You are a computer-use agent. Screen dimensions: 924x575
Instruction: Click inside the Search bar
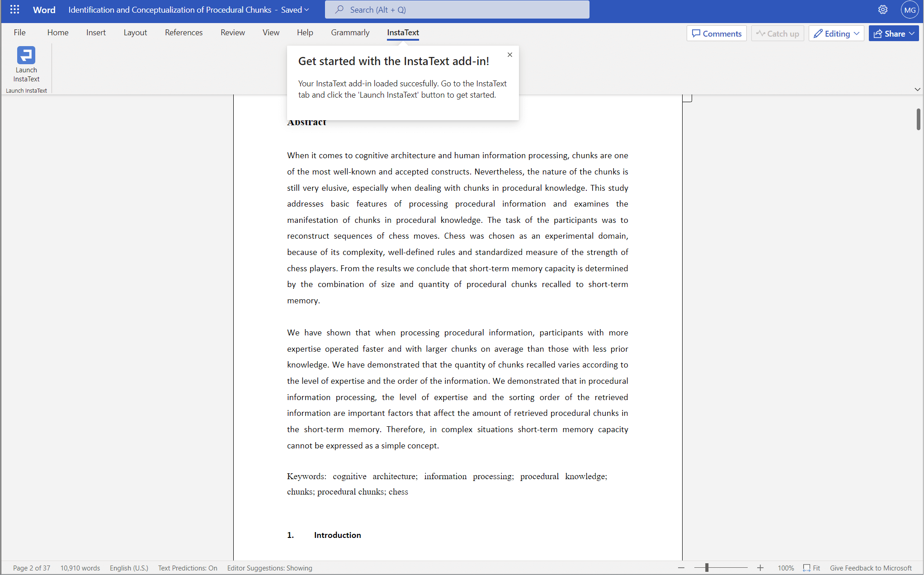click(457, 9)
